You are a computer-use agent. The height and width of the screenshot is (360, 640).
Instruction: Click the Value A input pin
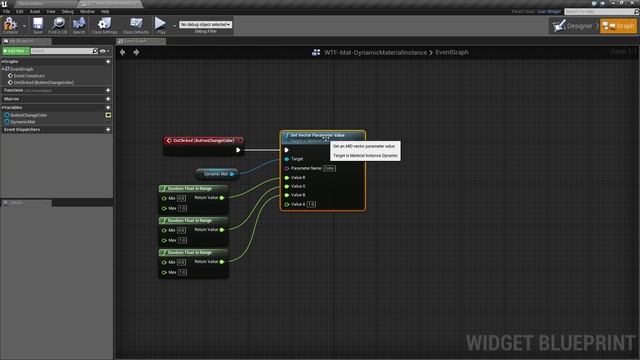287,204
